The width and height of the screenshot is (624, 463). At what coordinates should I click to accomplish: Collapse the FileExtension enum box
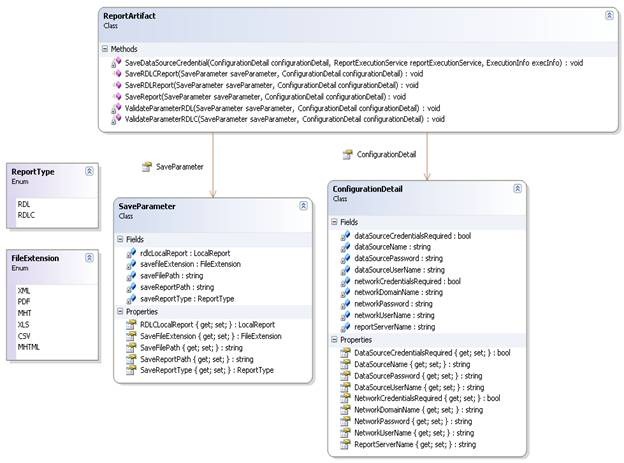[89, 257]
